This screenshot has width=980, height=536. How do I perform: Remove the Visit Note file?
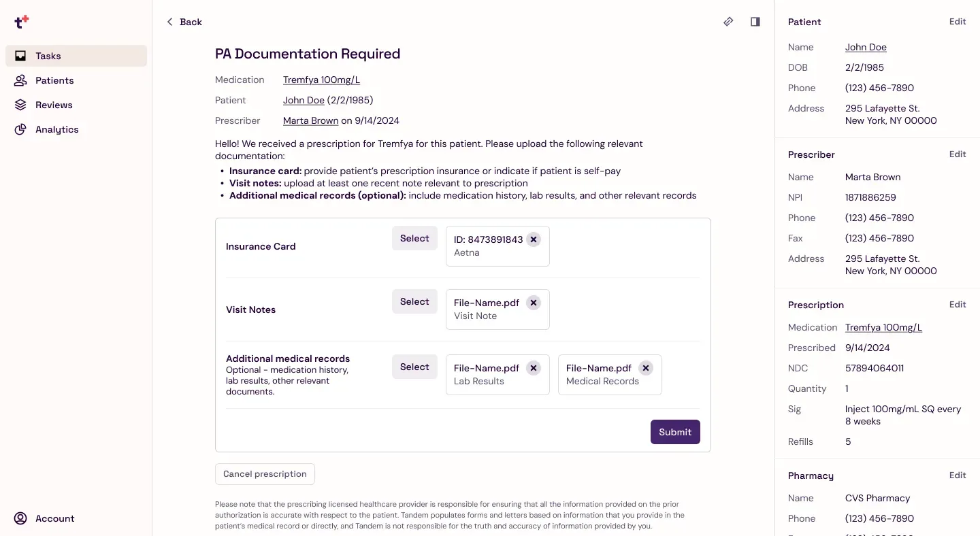[x=534, y=303]
